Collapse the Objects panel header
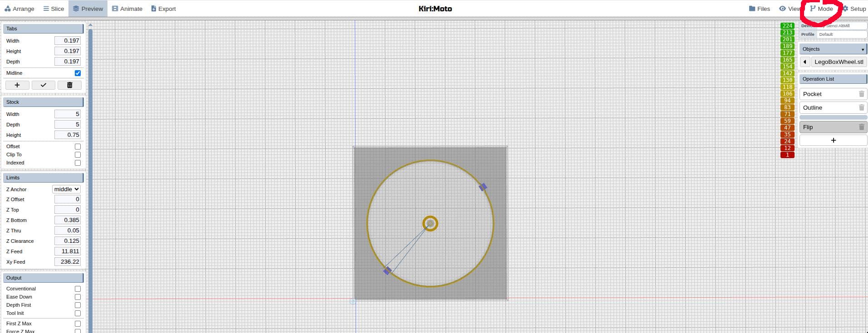This screenshot has height=333, width=868. (x=833, y=49)
